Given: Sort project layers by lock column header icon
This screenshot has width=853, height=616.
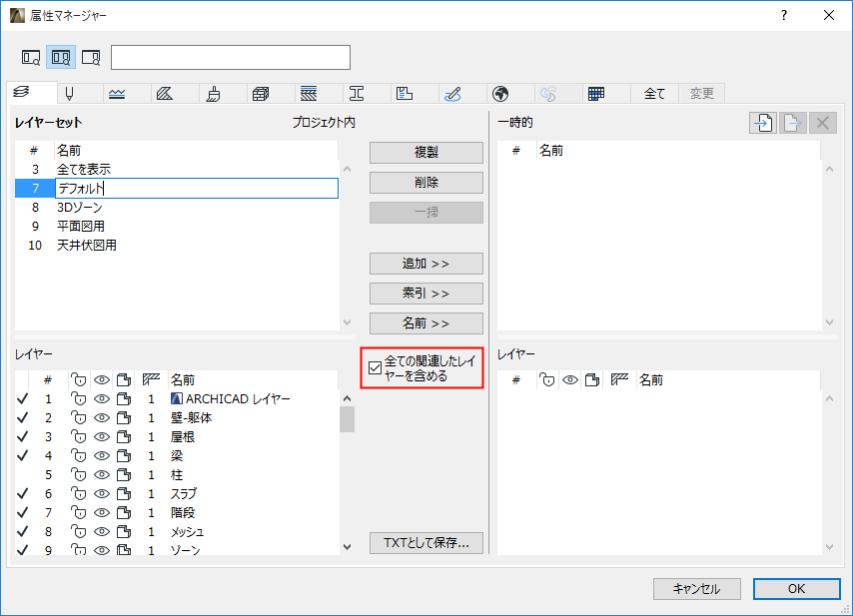Looking at the screenshot, I should click(x=79, y=379).
